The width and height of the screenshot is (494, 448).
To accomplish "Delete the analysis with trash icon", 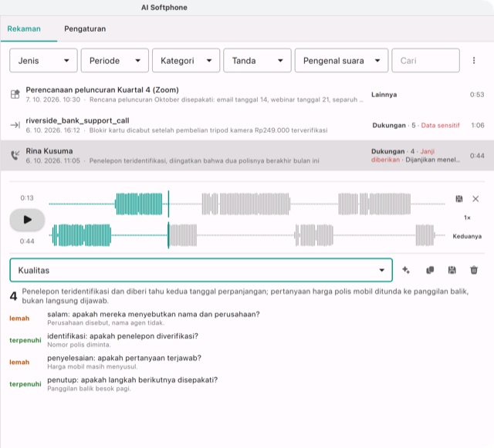I will [474, 270].
